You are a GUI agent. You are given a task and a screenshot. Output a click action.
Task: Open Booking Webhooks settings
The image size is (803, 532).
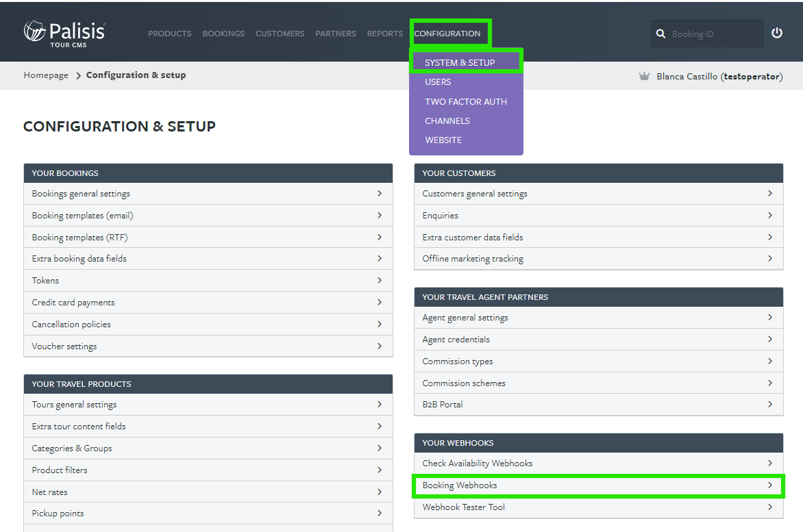pos(599,485)
